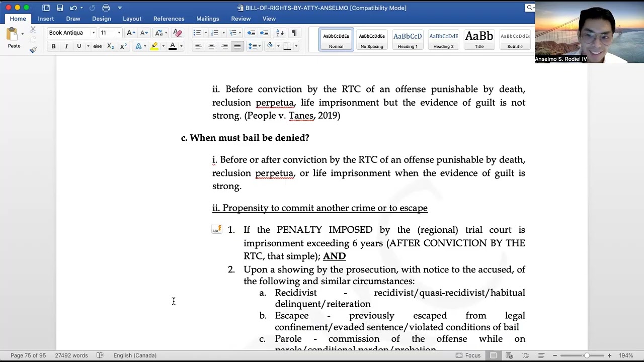Switch to Draft view
Screen dimensions: 644x362
pyautogui.click(x=541, y=355)
